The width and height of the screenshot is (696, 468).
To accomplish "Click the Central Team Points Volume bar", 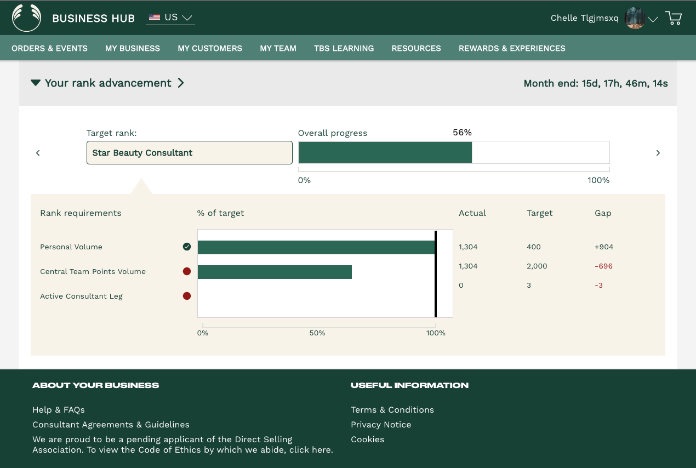I will click(x=275, y=272).
